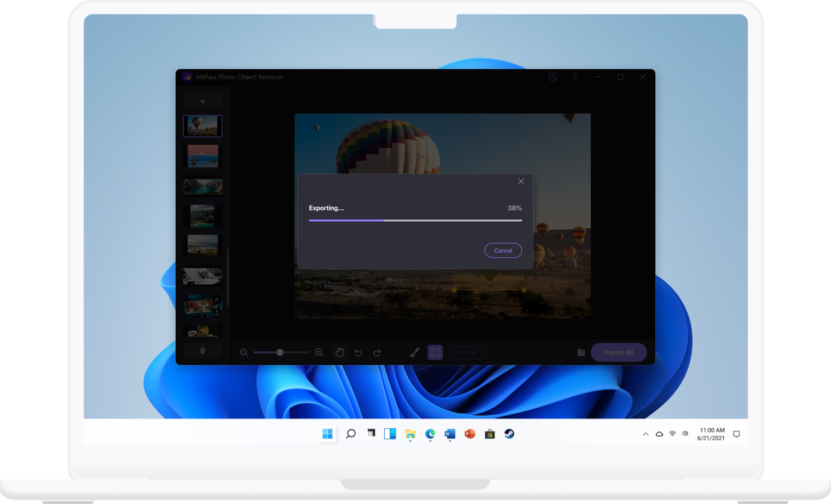Cancel the exporting process
831x504 pixels.
(x=503, y=251)
